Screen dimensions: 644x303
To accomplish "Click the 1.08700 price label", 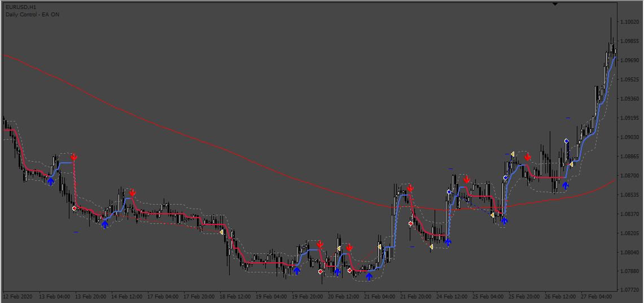I will [x=630, y=176].
